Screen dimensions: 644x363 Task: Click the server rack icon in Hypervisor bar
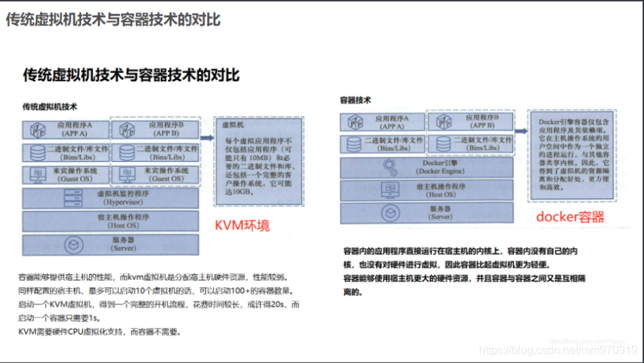pyautogui.click(x=73, y=198)
